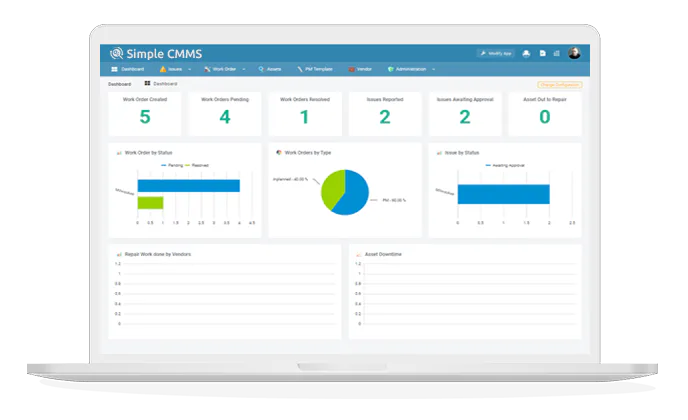Image resolution: width=688 pixels, height=420 pixels.
Task: Open the Assets menu
Action: (270, 69)
